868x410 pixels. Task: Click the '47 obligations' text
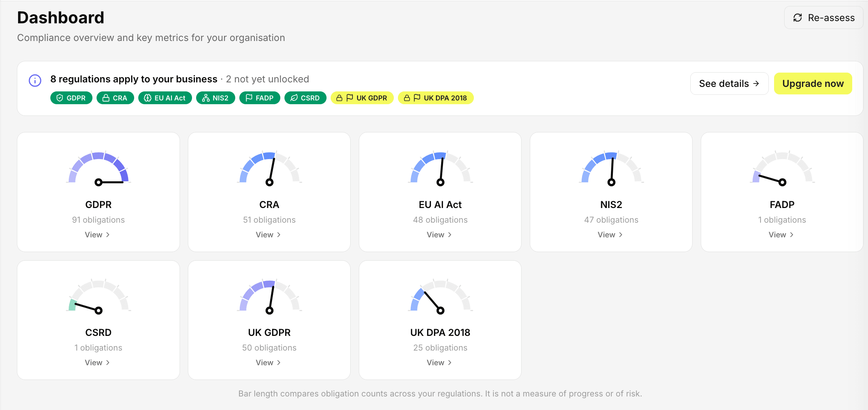[611, 220]
